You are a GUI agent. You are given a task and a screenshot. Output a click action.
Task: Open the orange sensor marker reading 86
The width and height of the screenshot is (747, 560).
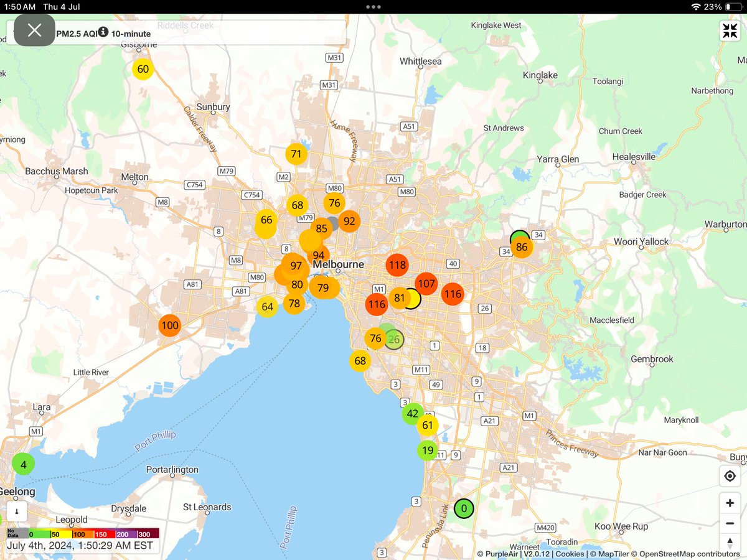pos(522,247)
